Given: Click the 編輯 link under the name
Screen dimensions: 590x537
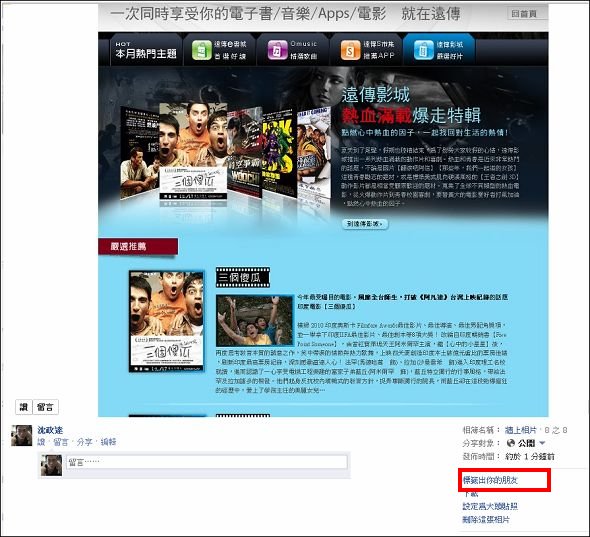Looking at the screenshot, I should pos(108,442).
